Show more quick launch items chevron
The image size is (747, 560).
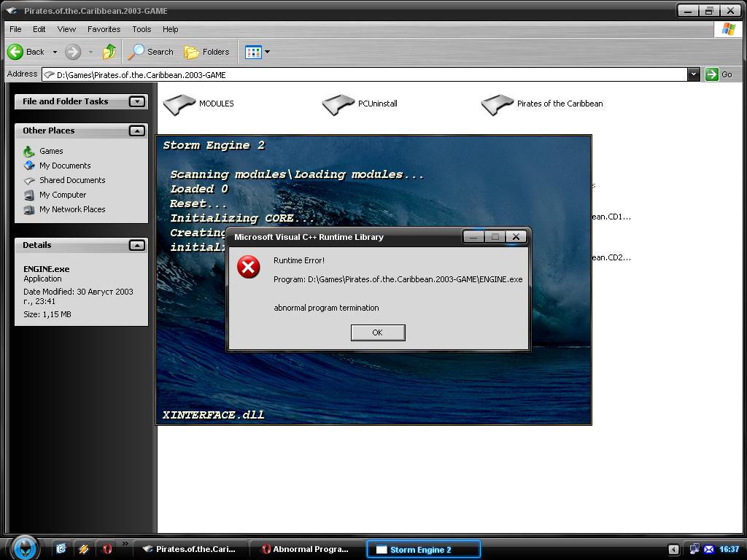click(125, 543)
